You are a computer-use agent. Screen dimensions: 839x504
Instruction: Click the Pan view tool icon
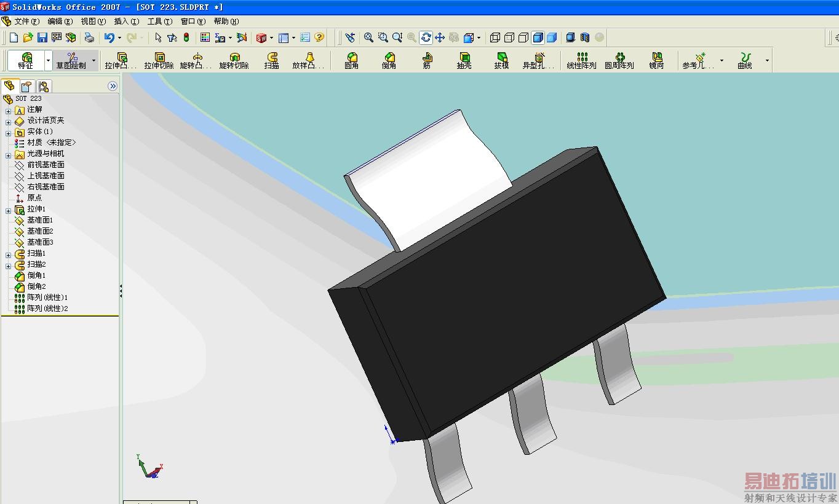pyautogui.click(x=440, y=37)
